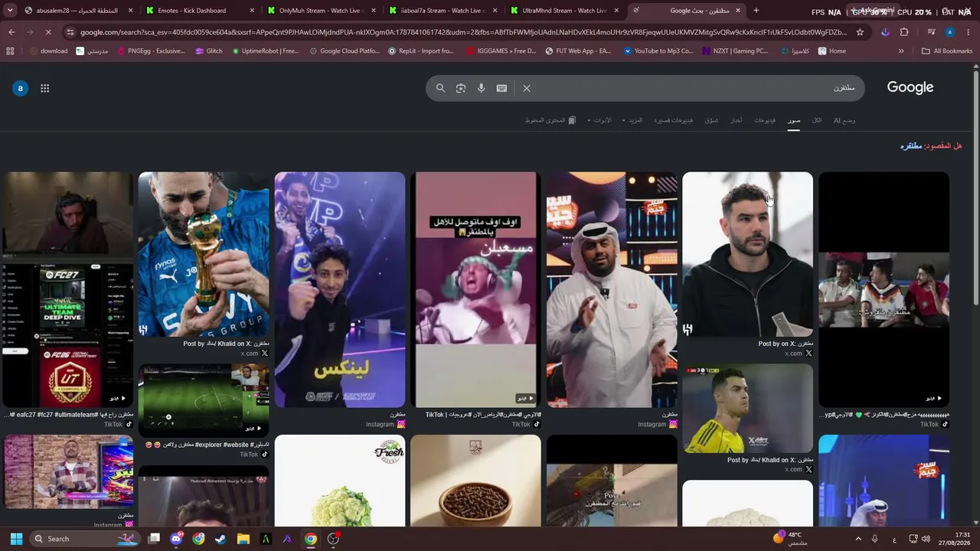Viewport: 980px width, 551px height.
Task: Go to the Google logo homepage
Action: [x=910, y=87]
